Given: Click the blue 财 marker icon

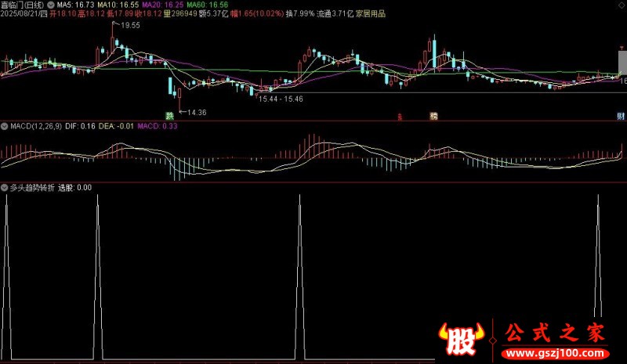Looking at the screenshot, I should 621,116.
